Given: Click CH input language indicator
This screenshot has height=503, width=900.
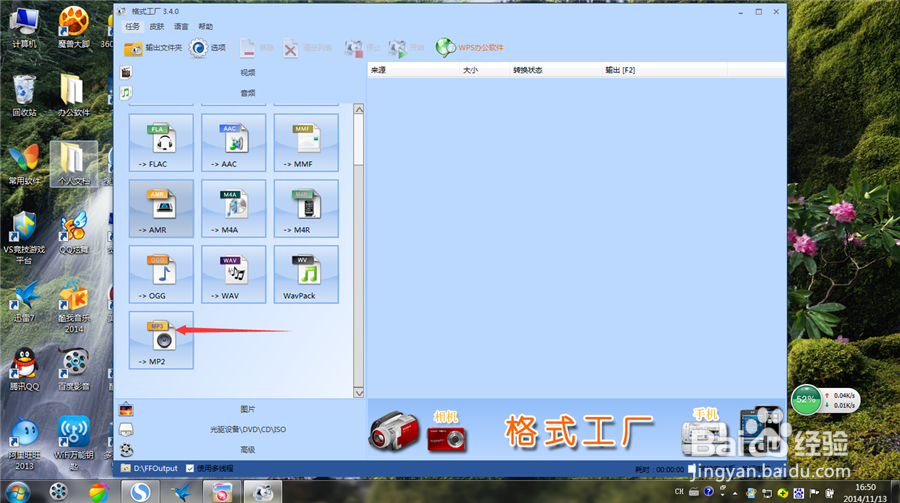Looking at the screenshot, I should [x=680, y=492].
